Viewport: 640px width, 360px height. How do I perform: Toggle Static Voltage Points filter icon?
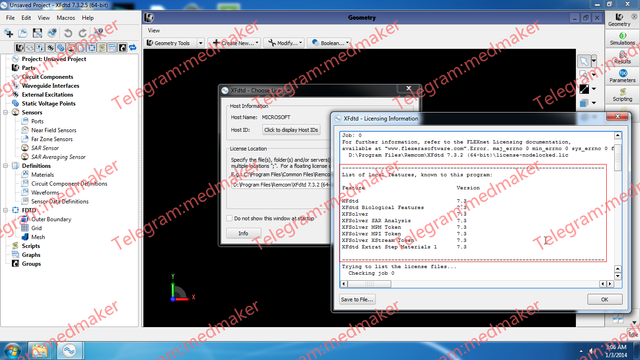click(x=60, y=48)
